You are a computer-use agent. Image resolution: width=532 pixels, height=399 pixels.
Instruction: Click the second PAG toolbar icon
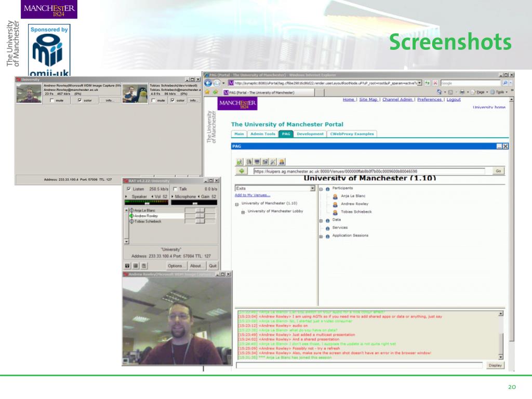[249, 162]
